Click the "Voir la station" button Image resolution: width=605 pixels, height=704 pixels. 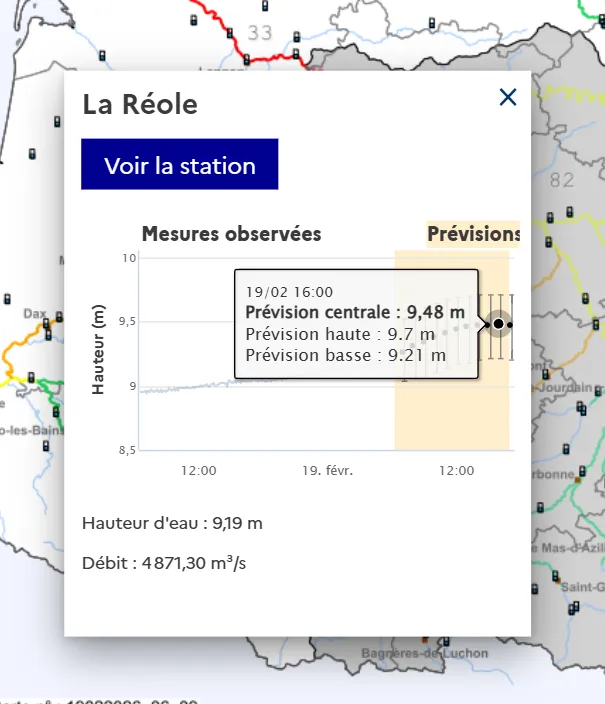(180, 165)
